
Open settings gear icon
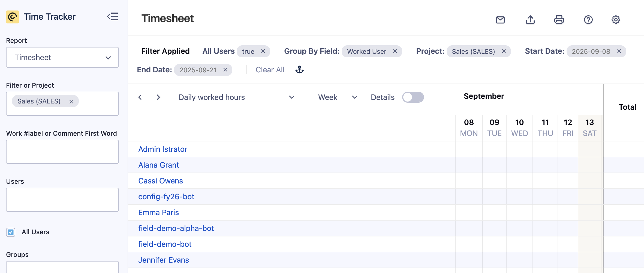pyautogui.click(x=616, y=20)
